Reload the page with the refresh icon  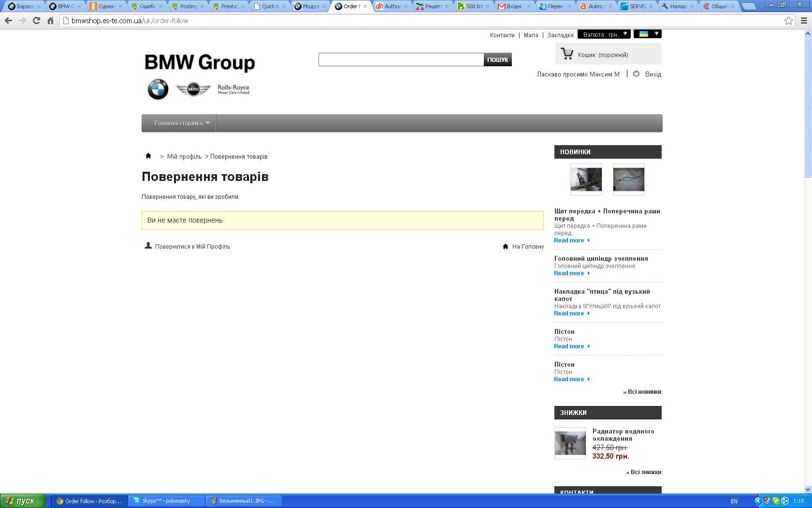(36, 21)
